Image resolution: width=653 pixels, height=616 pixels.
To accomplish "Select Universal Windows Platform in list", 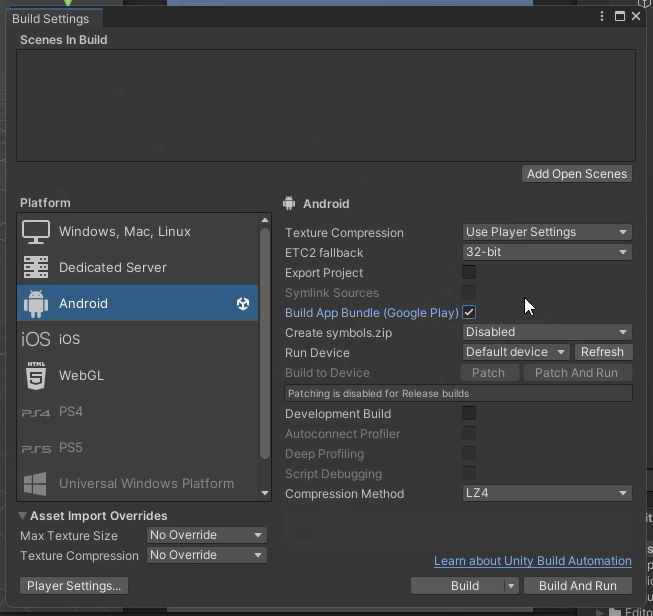I will point(146,484).
